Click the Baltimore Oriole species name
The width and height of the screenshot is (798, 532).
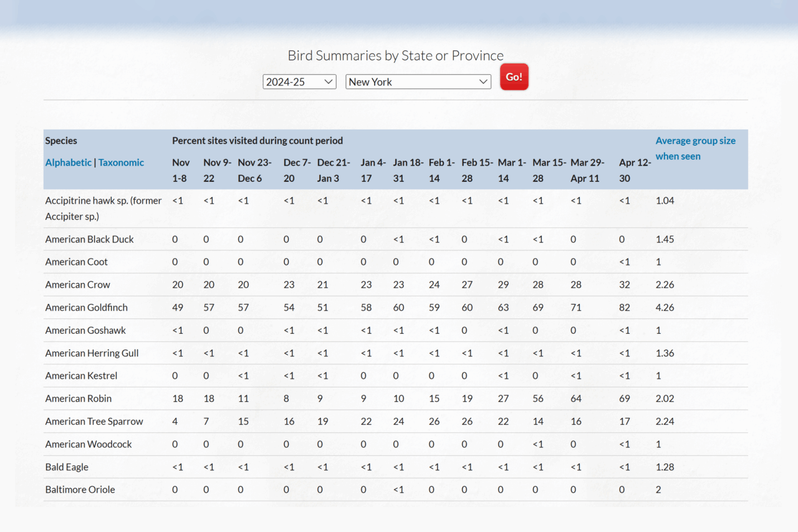pyautogui.click(x=80, y=490)
